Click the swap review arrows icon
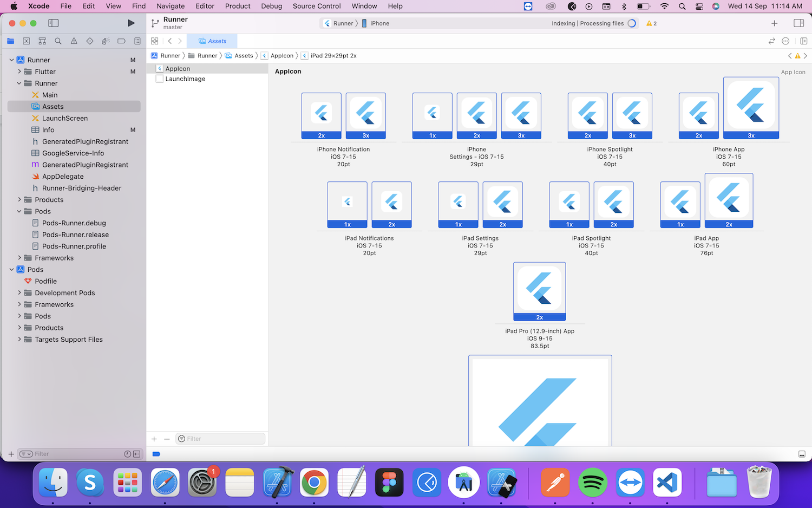 pyautogui.click(x=772, y=41)
